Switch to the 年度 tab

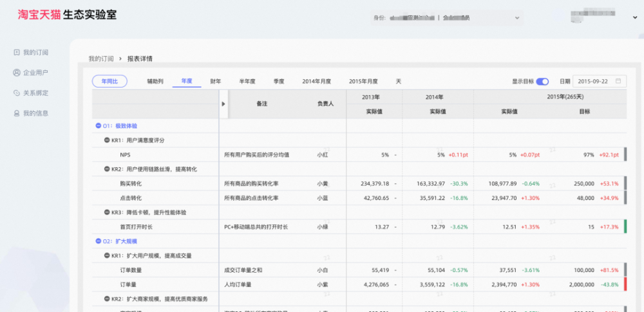(187, 81)
